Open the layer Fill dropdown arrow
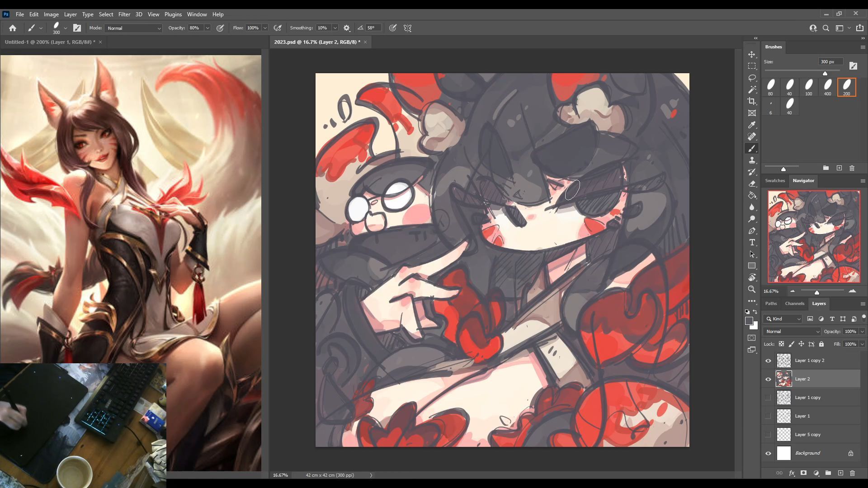Screen dimensions: 868x488 click(862, 344)
